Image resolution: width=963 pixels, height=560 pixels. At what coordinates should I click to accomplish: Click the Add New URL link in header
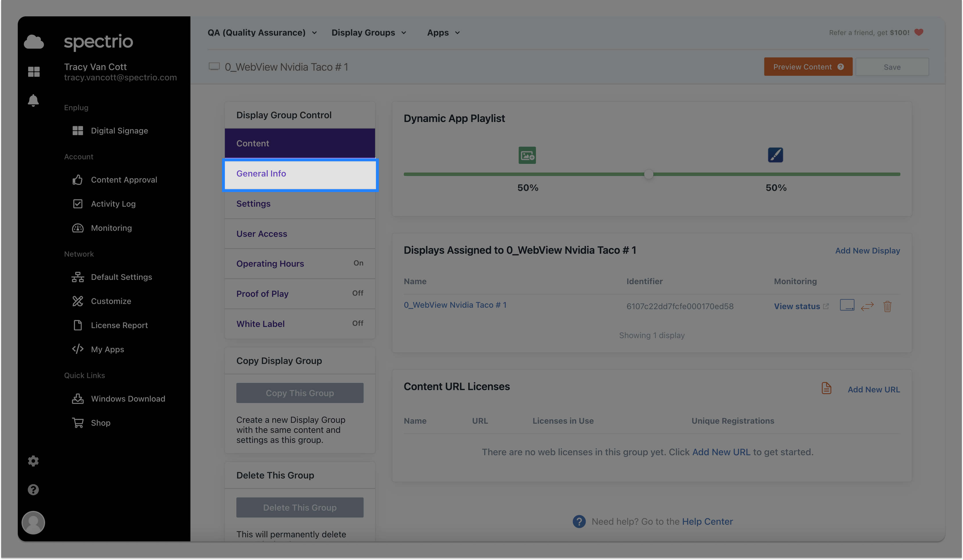(x=874, y=389)
